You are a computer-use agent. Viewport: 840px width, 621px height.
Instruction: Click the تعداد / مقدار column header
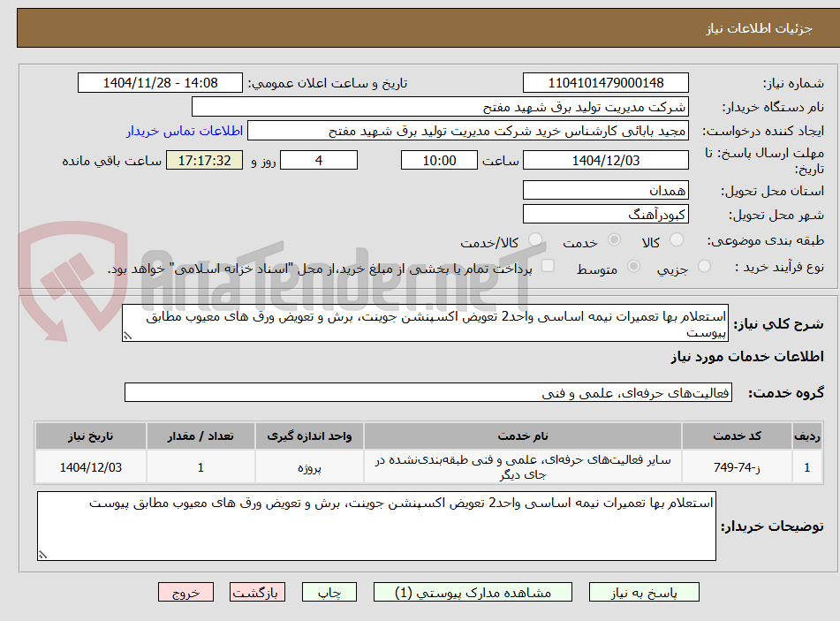tap(201, 436)
